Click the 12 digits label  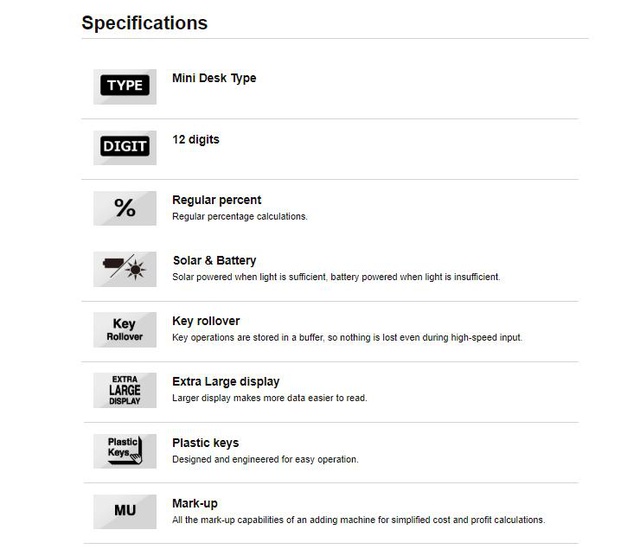pos(195,139)
